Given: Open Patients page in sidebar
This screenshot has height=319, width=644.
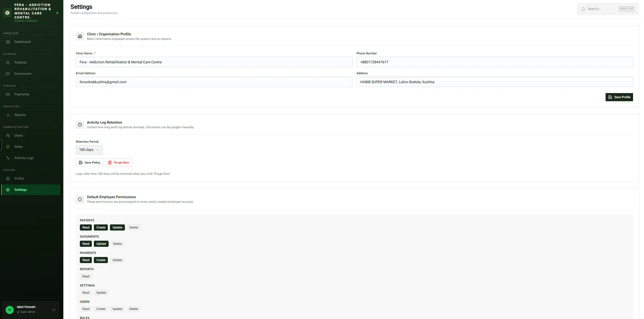Looking at the screenshot, I should (31, 62).
